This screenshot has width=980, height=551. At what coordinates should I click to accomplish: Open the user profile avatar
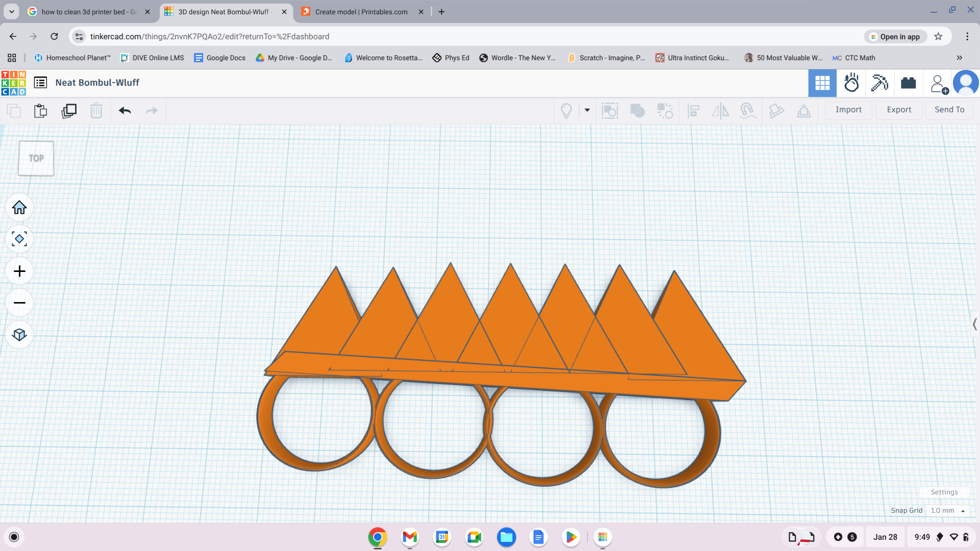(966, 83)
